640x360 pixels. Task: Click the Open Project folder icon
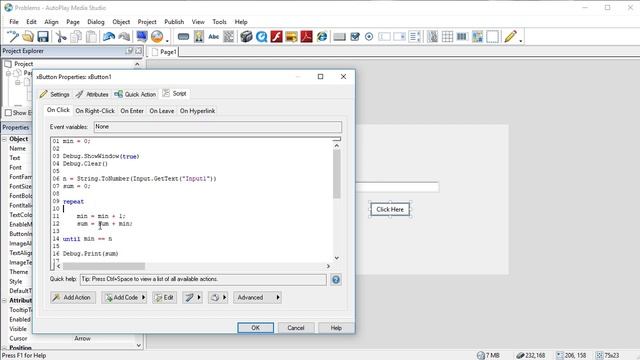tap(28, 37)
